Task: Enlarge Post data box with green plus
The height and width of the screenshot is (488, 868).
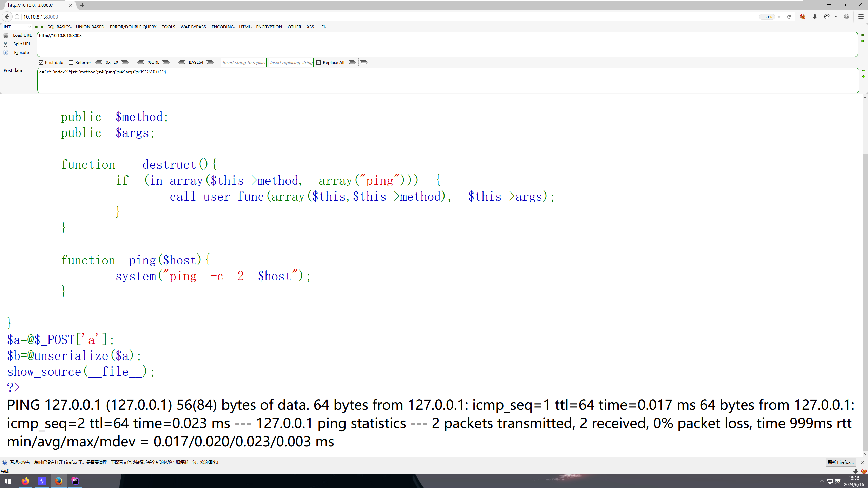Action: tap(864, 77)
